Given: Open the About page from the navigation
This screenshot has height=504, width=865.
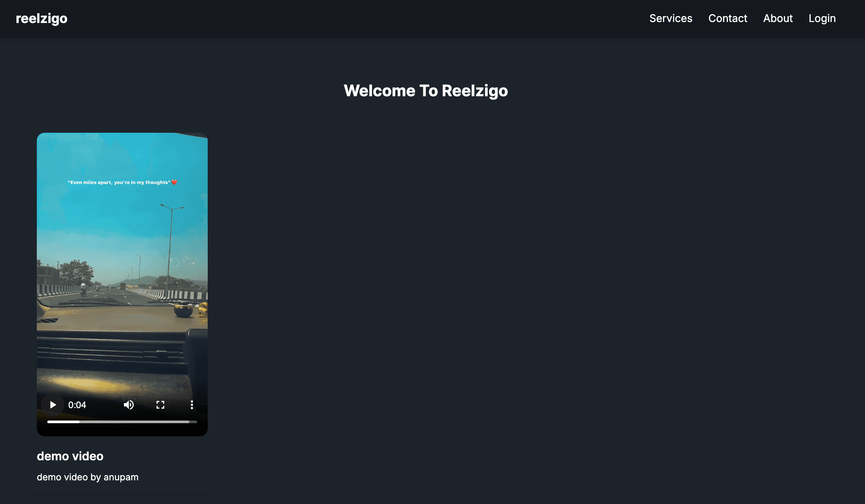Looking at the screenshot, I should pos(778,18).
